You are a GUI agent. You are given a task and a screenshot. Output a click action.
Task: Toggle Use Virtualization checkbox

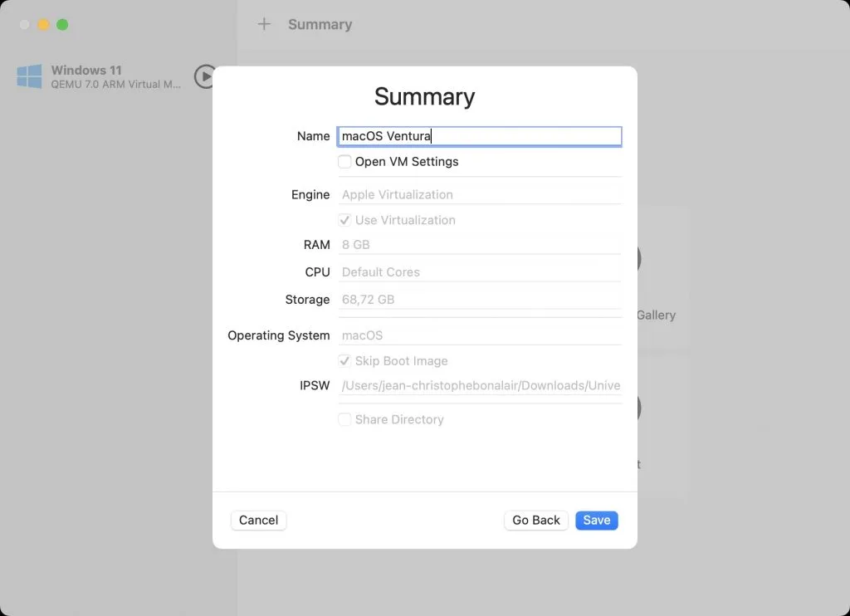344,220
